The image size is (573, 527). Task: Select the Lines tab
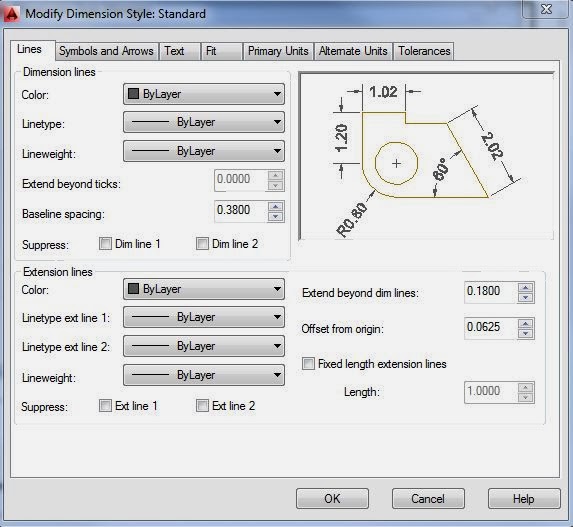pos(32,50)
